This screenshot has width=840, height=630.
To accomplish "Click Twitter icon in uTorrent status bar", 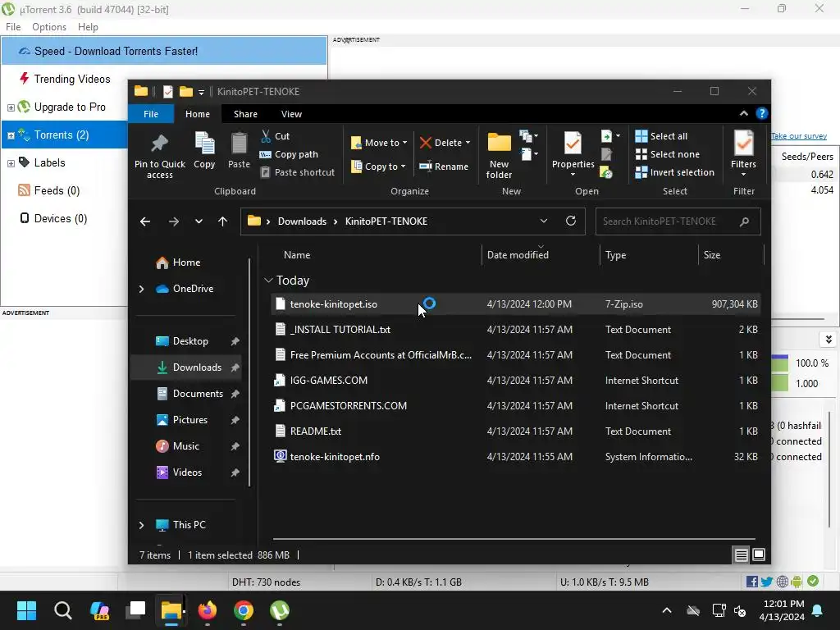I will pyautogui.click(x=767, y=582).
